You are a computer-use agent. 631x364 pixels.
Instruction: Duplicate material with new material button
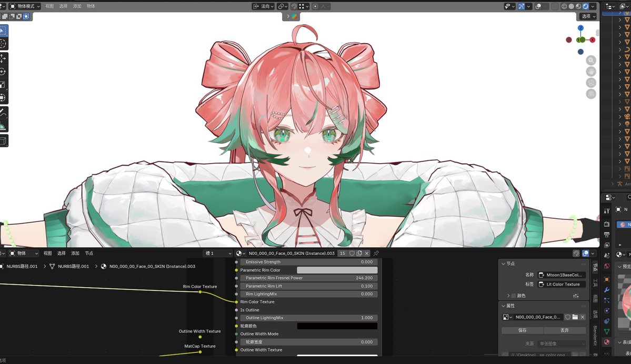pyautogui.click(x=359, y=254)
